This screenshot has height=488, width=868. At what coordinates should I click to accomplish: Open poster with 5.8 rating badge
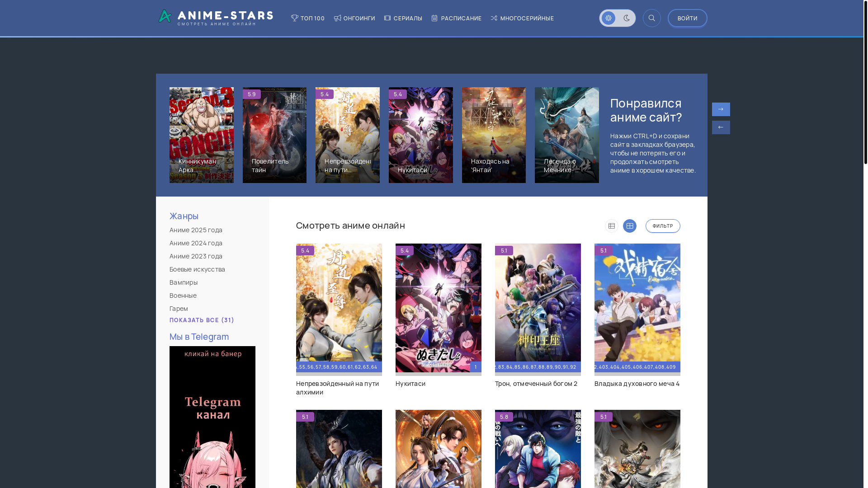(538, 449)
